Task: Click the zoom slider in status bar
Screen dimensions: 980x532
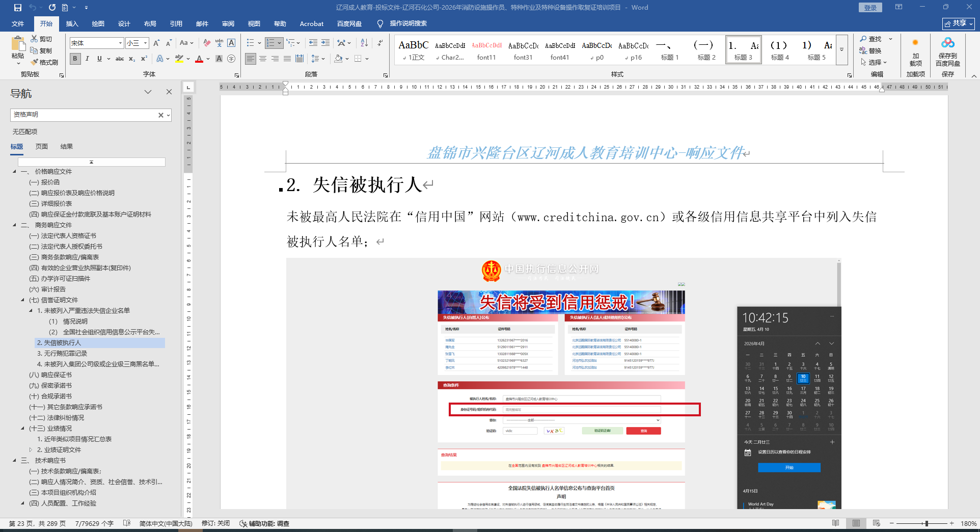Action: click(x=927, y=523)
